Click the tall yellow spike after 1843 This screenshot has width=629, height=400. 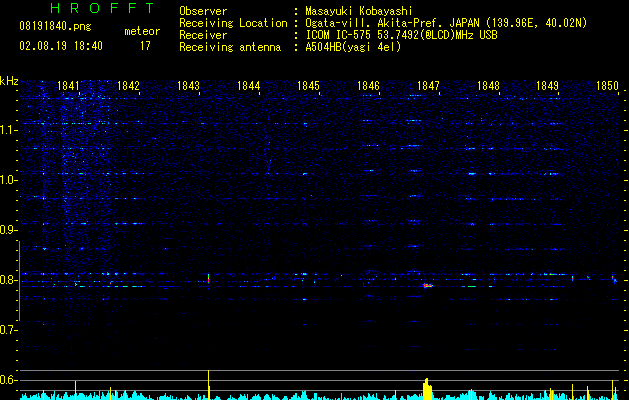point(209,385)
